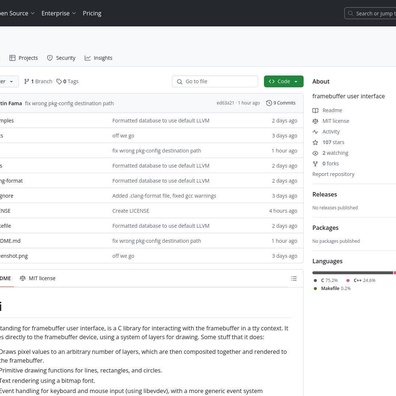Image resolution: width=396 pixels, height=396 pixels.
Task: Click the star icon beside 107 stars
Action: (315, 142)
